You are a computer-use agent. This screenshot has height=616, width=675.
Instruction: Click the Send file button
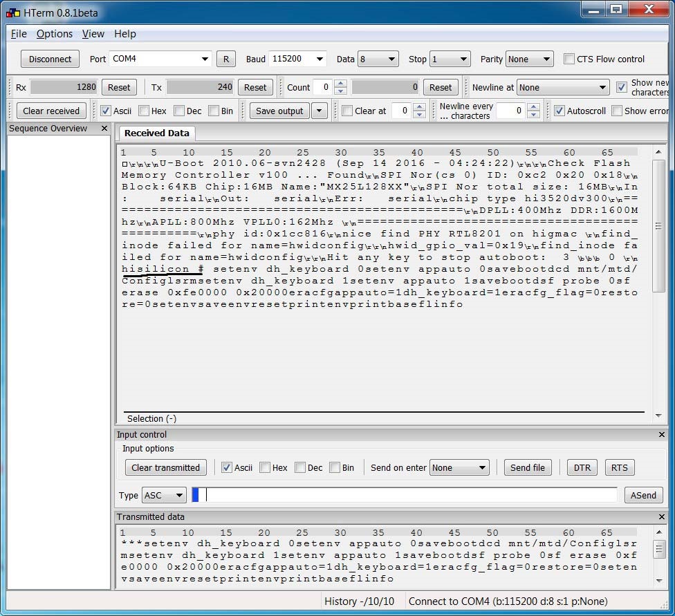click(x=528, y=468)
